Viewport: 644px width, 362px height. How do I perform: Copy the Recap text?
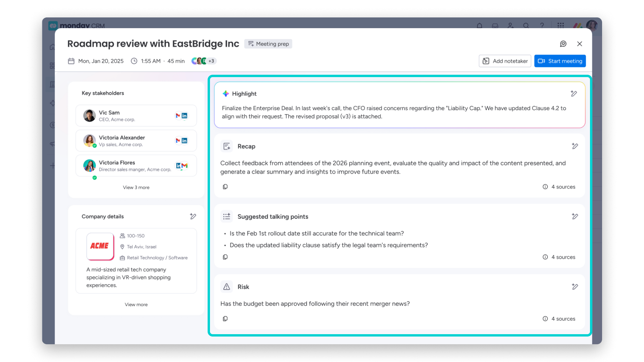tap(225, 187)
